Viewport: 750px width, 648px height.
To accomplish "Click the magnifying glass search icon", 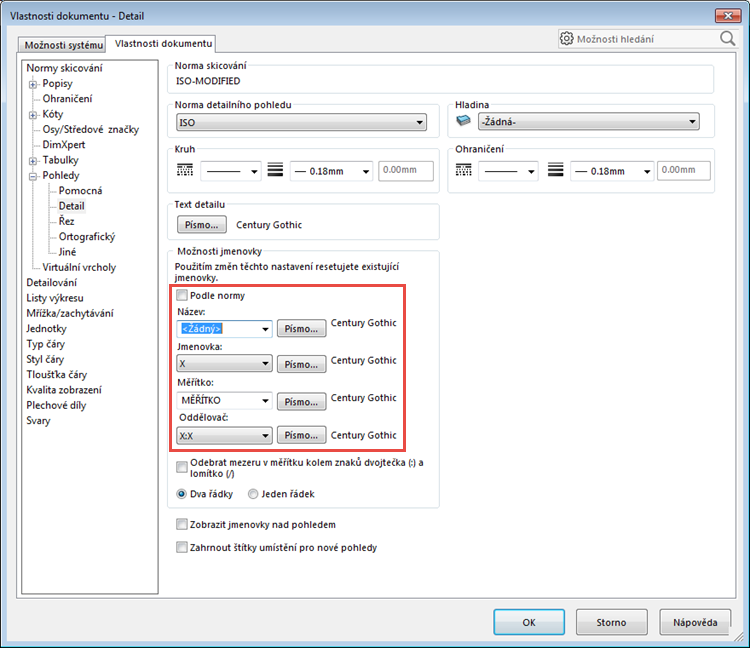I will (x=727, y=39).
